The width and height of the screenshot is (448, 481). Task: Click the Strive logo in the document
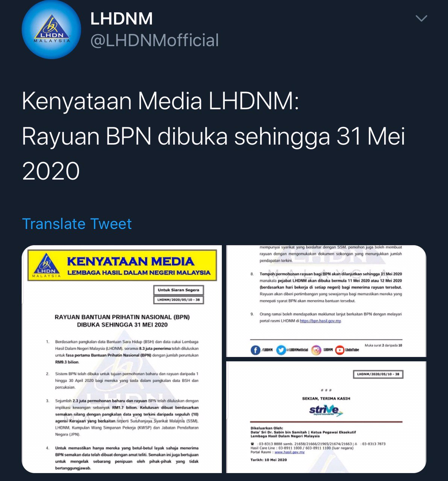click(x=326, y=410)
